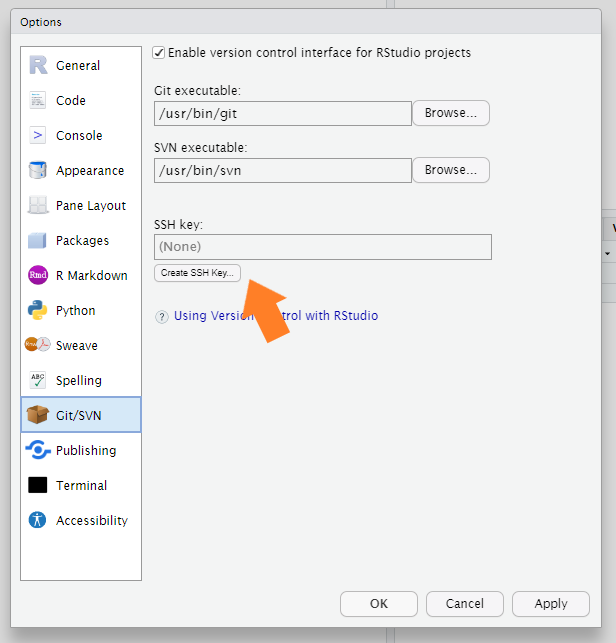616x643 pixels.
Task: Open the R Markdown options
Action: click(91, 275)
